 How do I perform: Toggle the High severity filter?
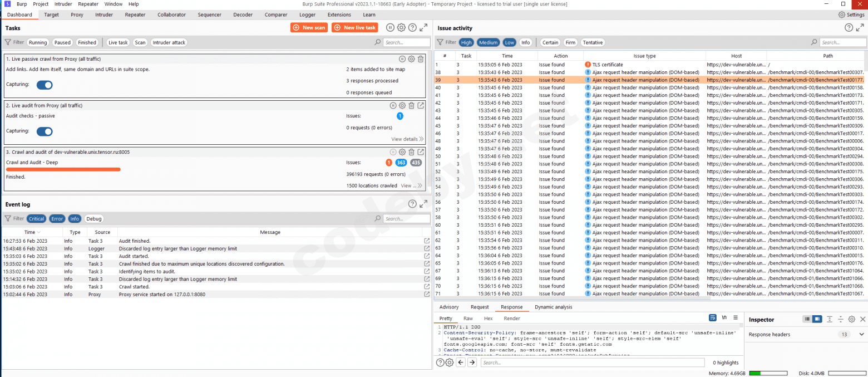pyautogui.click(x=466, y=42)
